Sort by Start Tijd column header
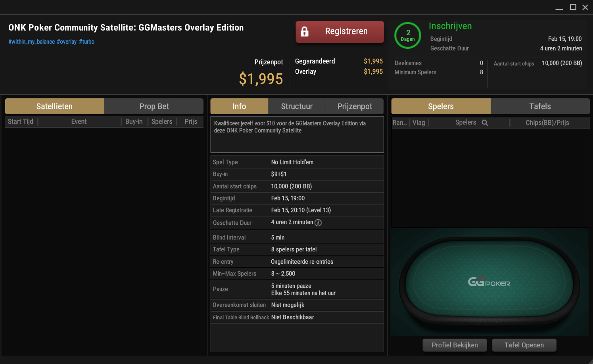Image resolution: width=593 pixels, height=364 pixels. (x=21, y=122)
